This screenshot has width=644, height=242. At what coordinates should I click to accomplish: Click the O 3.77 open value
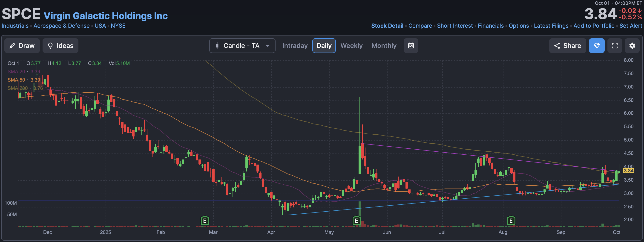click(34, 63)
